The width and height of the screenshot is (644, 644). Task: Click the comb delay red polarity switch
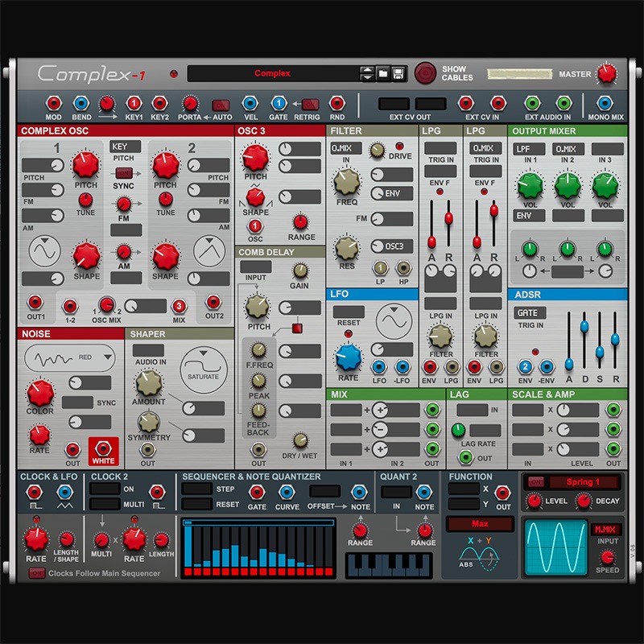click(x=297, y=328)
